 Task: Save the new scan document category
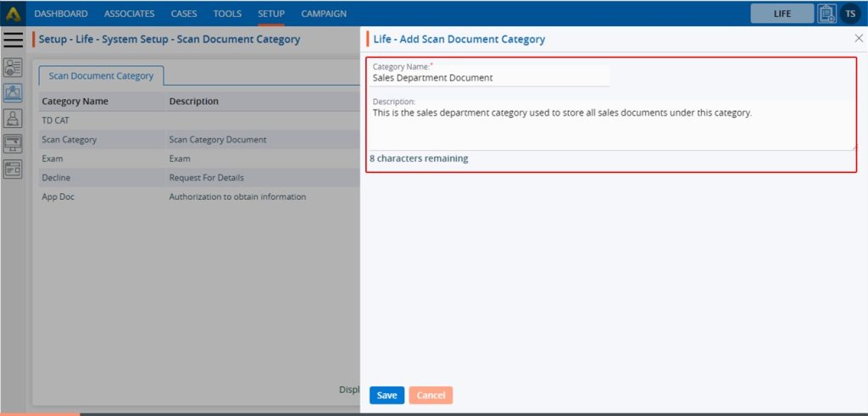(387, 395)
